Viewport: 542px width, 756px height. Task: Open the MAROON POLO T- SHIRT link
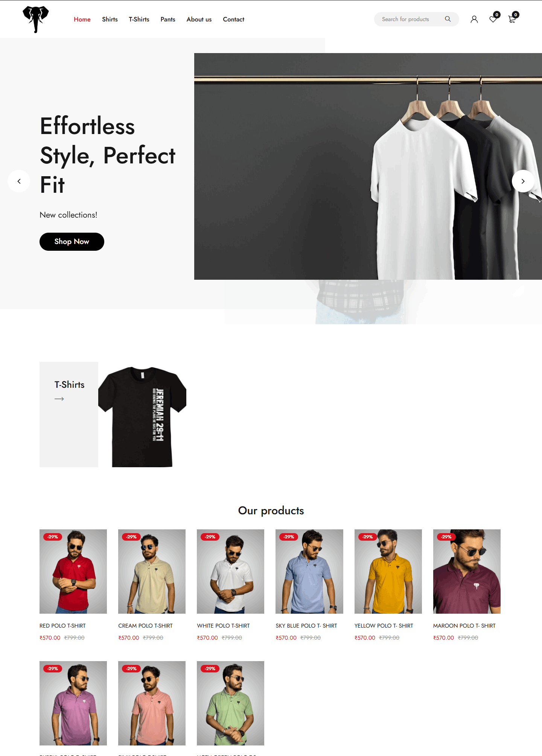click(464, 626)
